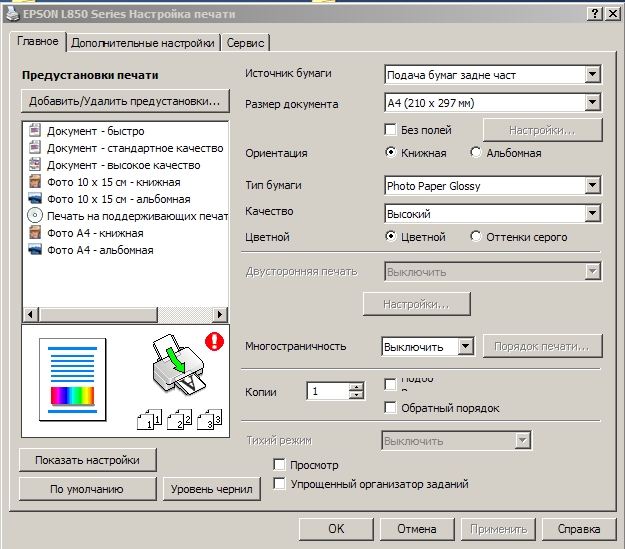Screen dimensions: 625x549
Task: Click the red exclamation warning icon
Action: click(x=214, y=342)
